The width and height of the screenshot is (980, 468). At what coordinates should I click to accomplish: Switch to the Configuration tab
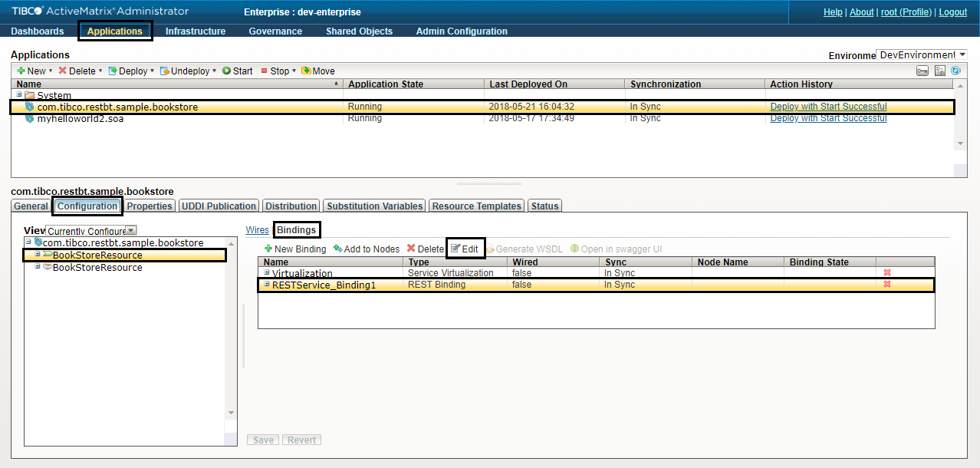point(87,206)
